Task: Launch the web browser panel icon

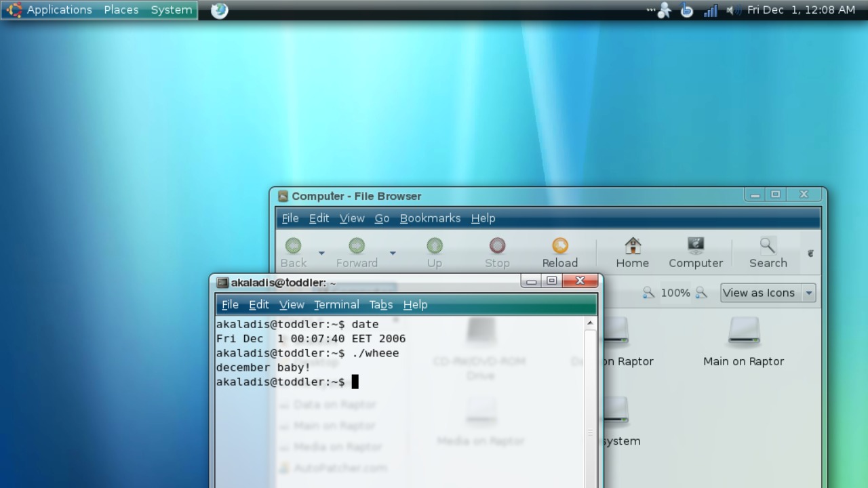Action: 219,10
